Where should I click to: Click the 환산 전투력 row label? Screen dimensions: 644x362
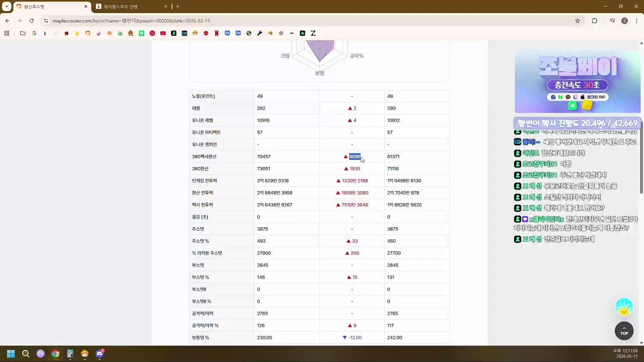tap(202, 193)
